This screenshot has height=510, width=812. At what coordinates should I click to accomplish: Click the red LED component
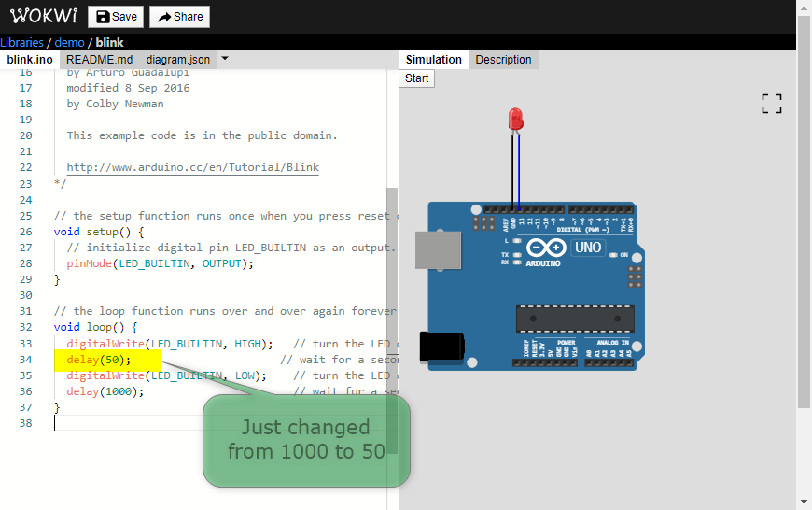[516, 120]
